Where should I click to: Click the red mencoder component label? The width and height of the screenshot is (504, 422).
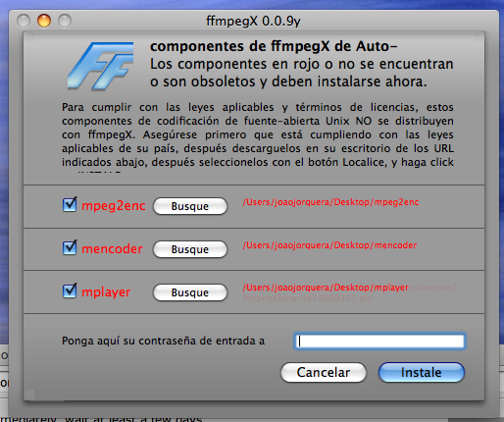[112, 249]
